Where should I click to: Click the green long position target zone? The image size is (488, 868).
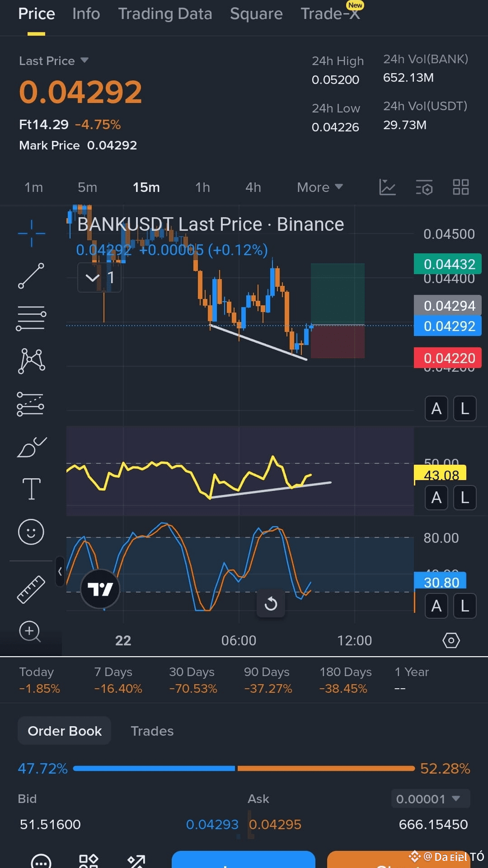tap(338, 294)
